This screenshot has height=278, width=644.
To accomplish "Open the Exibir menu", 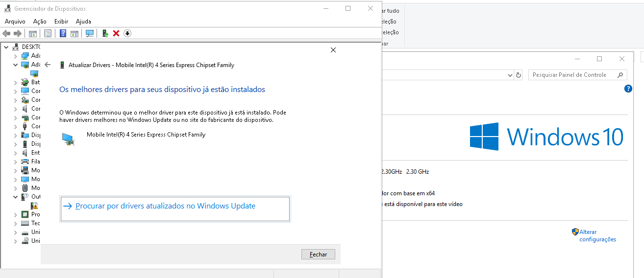I will pos(61,22).
